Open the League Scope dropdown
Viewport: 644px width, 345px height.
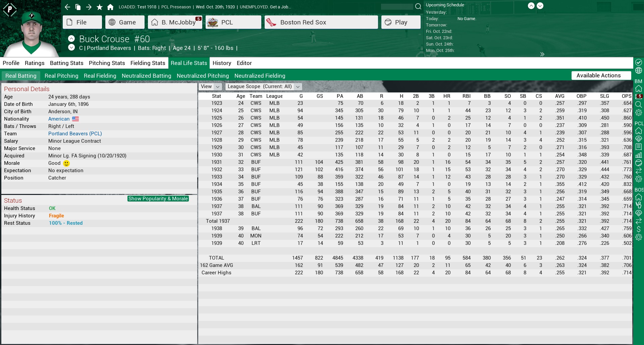click(x=264, y=86)
